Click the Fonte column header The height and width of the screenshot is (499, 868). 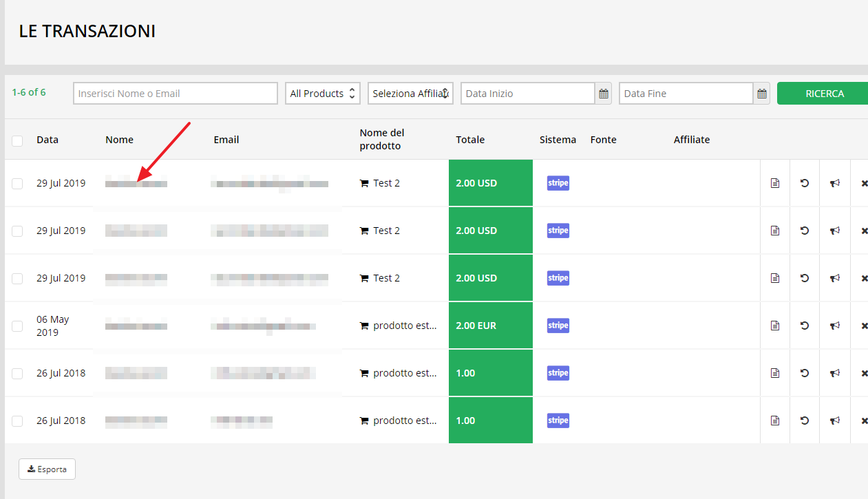coord(604,140)
